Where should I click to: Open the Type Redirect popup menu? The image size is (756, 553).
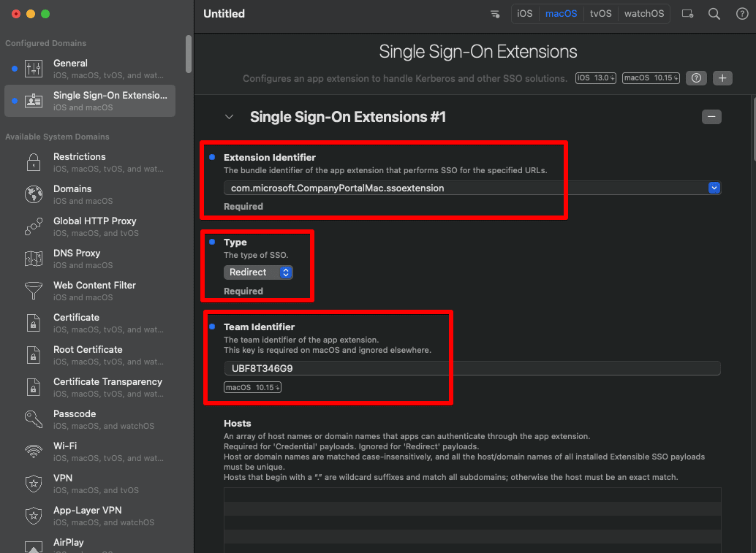[x=258, y=272]
